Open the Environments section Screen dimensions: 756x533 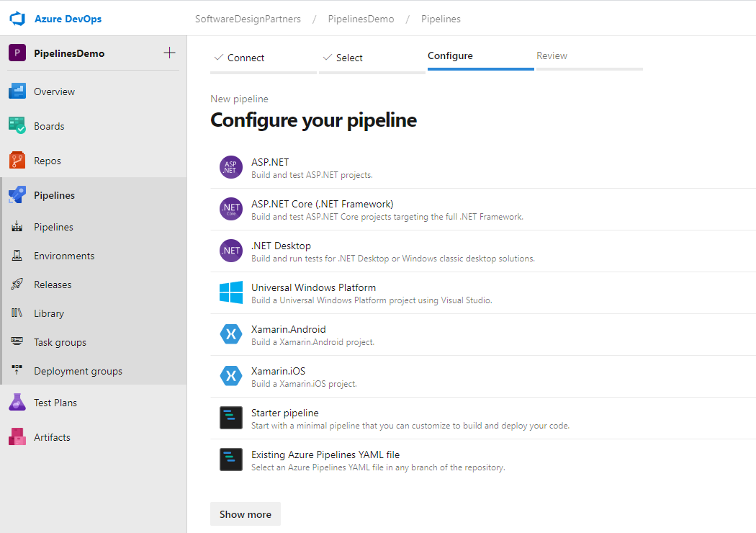(63, 255)
